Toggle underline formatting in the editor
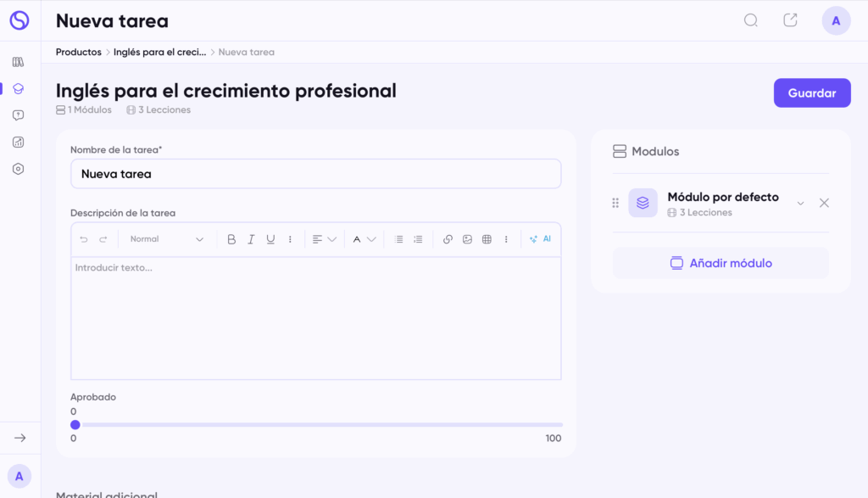868x498 pixels. click(x=270, y=239)
